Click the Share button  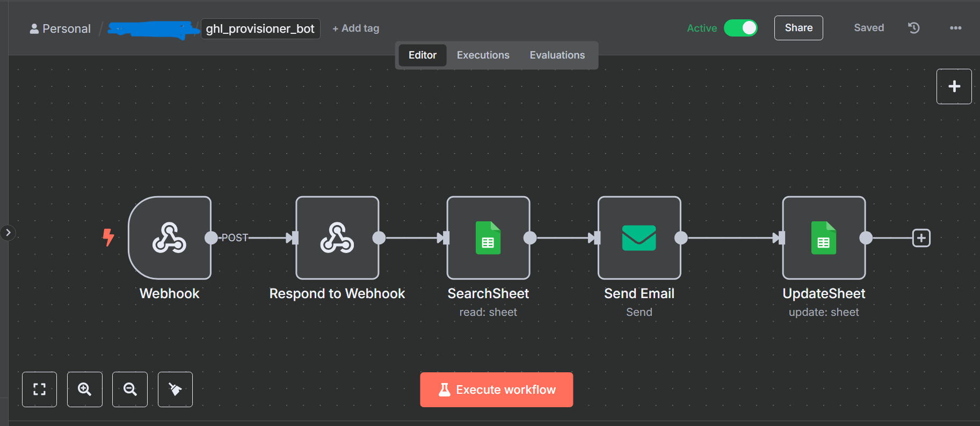coord(798,28)
